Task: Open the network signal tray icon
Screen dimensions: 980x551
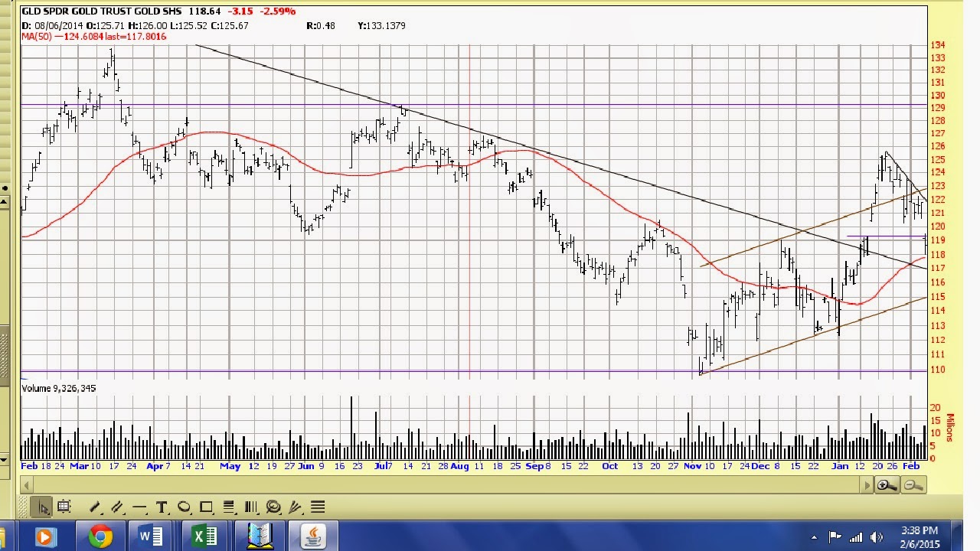Action: pos(856,537)
